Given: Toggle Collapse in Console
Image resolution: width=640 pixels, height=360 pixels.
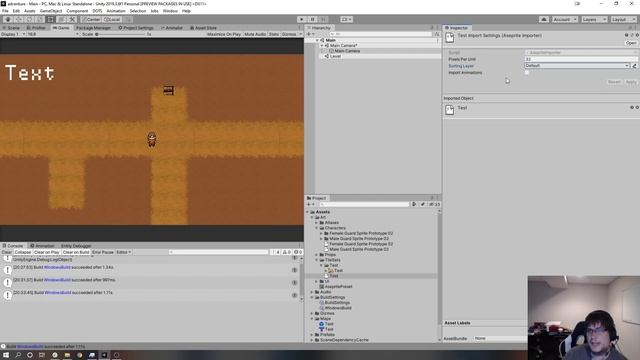Looking at the screenshot, I should coord(22,252).
